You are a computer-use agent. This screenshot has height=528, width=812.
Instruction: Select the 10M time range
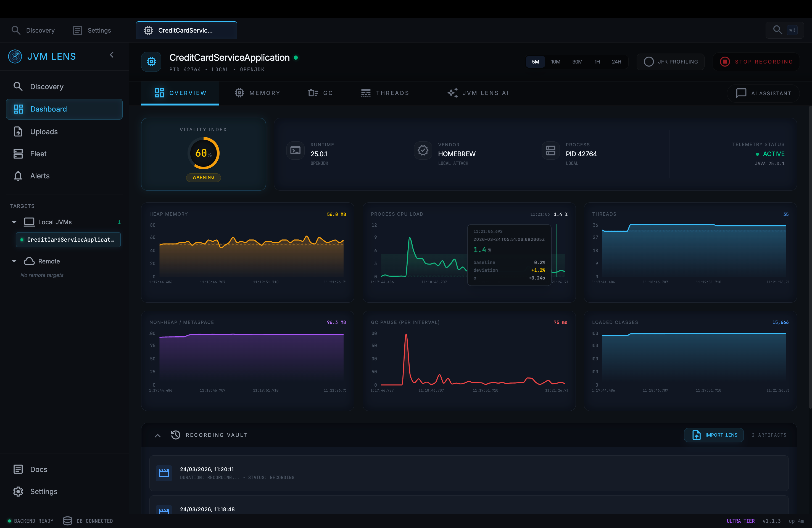pyautogui.click(x=555, y=62)
